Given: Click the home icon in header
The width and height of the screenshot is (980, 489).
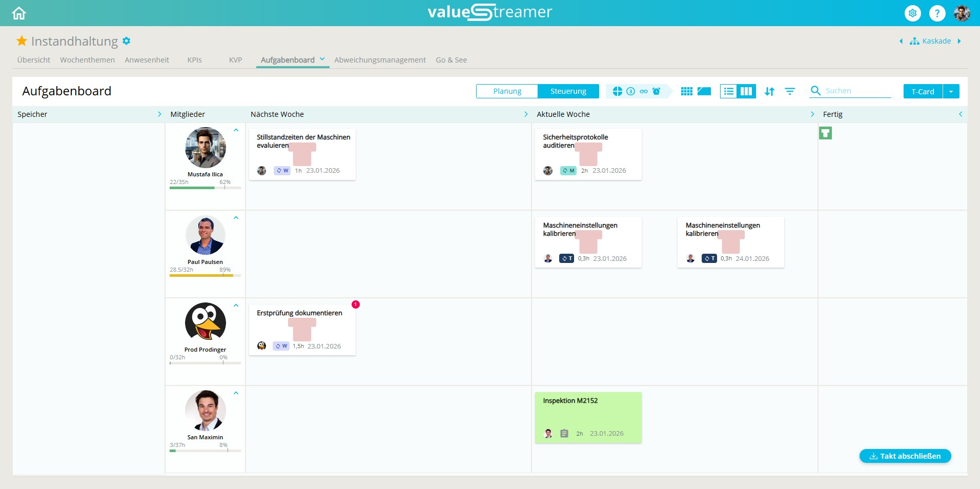Looking at the screenshot, I should point(19,13).
